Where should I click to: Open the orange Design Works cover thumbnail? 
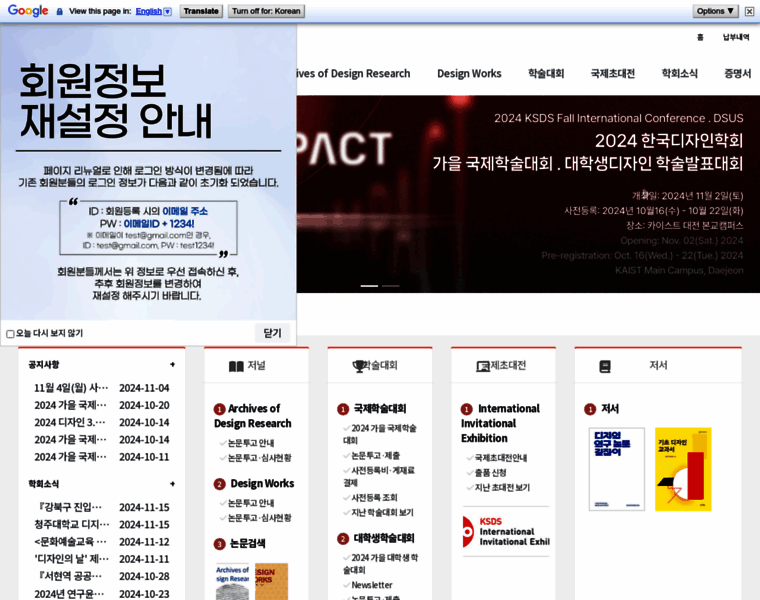click(x=271, y=582)
